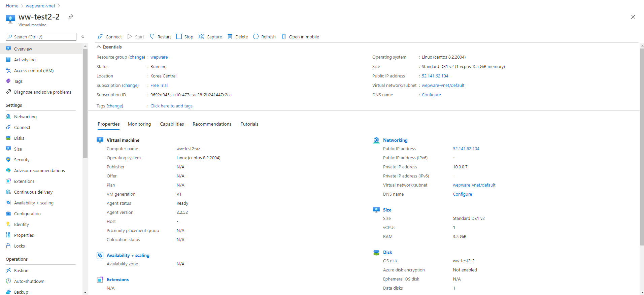
Task: Switch to the Monitoring tab
Action: [139, 124]
